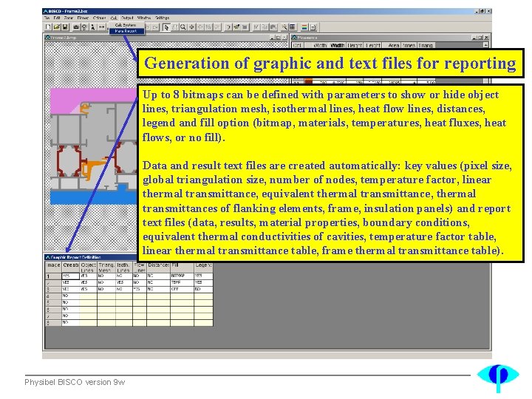
Task: Select row header 5 in Graphic Report table
Action: tap(53, 302)
